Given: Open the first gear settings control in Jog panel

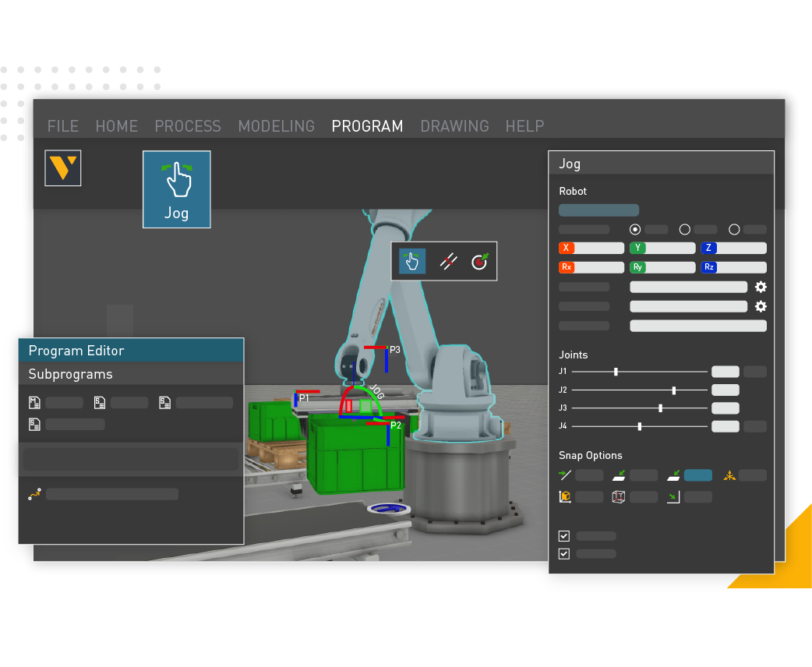Looking at the screenshot, I should pos(761,287).
